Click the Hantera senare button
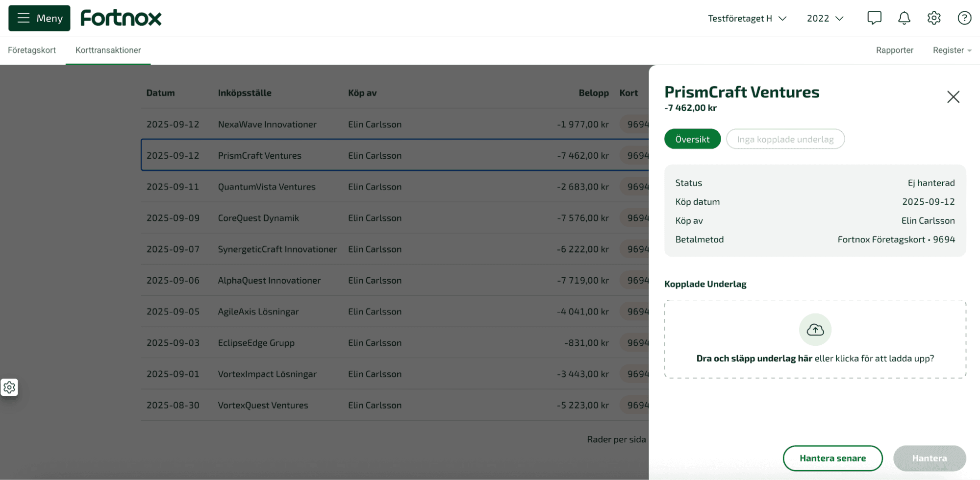This screenshot has width=980, height=480. click(832, 458)
